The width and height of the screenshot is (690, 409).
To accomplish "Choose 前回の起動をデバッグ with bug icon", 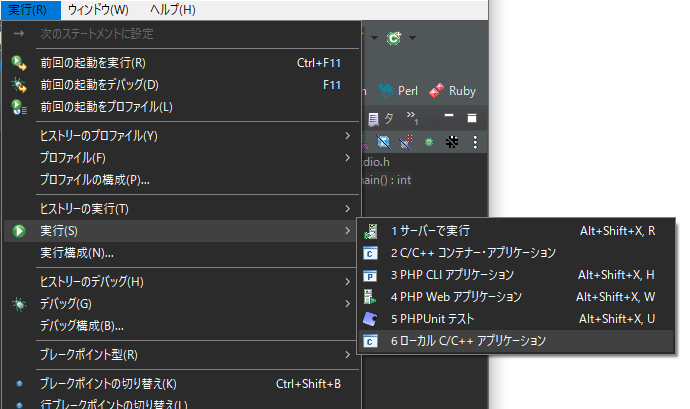I will [99, 85].
